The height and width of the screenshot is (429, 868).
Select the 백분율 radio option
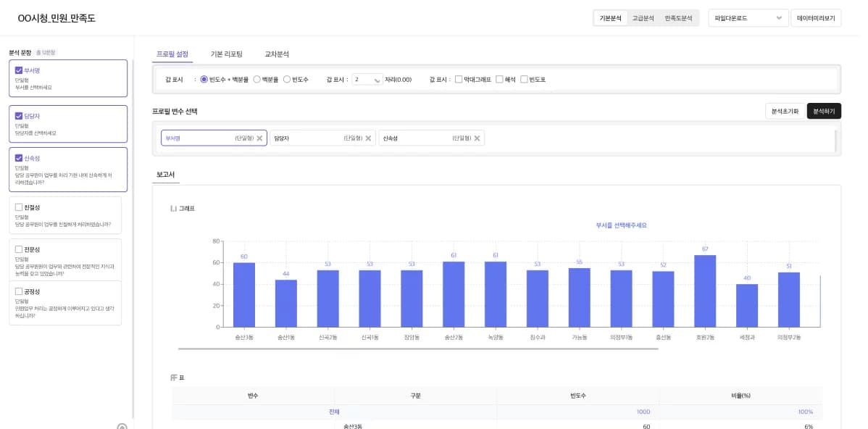tap(257, 80)
